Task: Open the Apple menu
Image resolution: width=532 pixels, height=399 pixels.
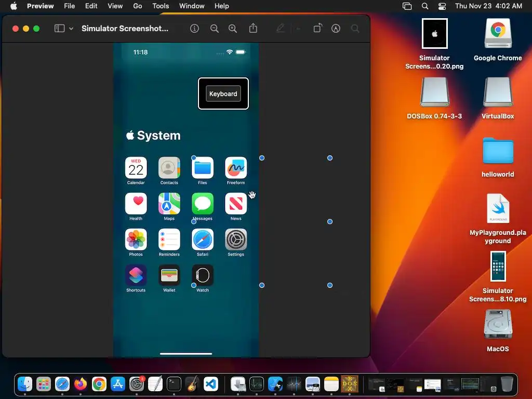Action: (x=14, y=6)
